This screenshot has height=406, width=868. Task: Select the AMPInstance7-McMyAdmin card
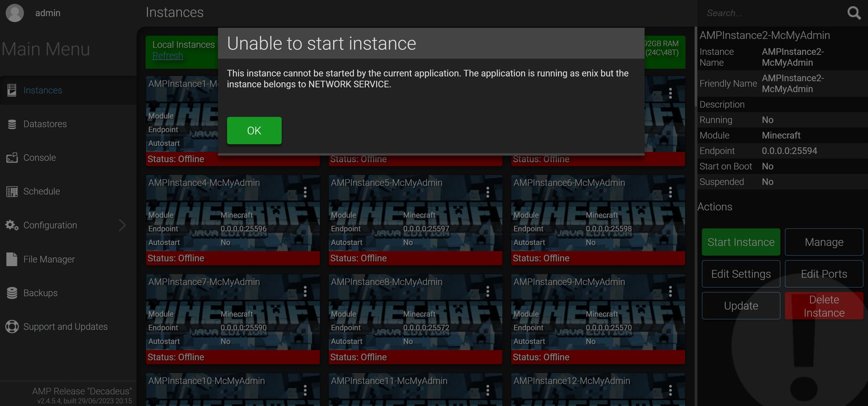[x=233, y=319]
